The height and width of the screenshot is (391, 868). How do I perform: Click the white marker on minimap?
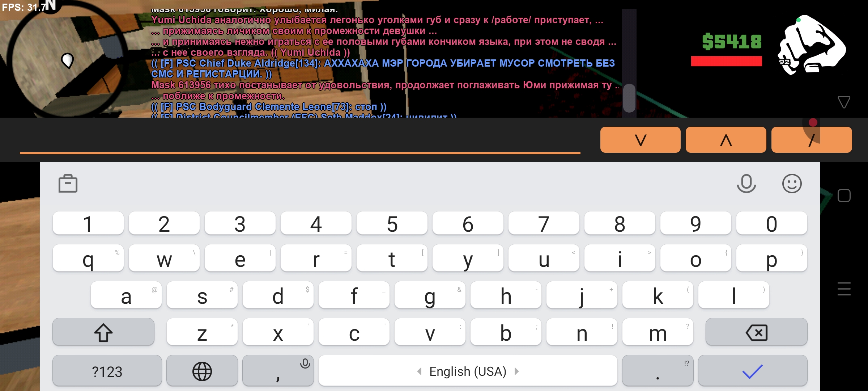[x=68, y=60]
